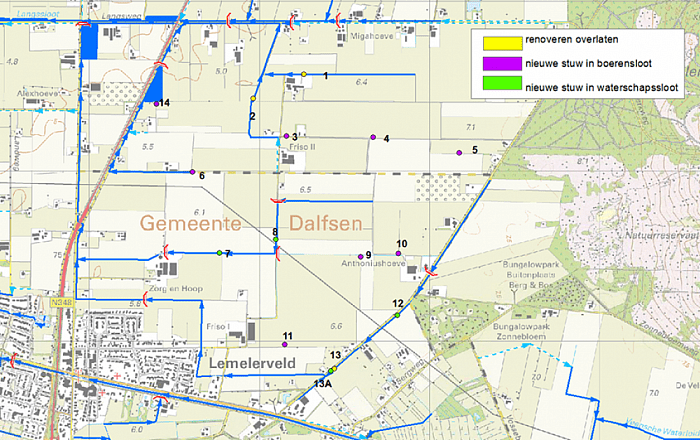Click the 'Lemelerveld' town label
Screen dimensions: 700x440
(x=252, y=363)
